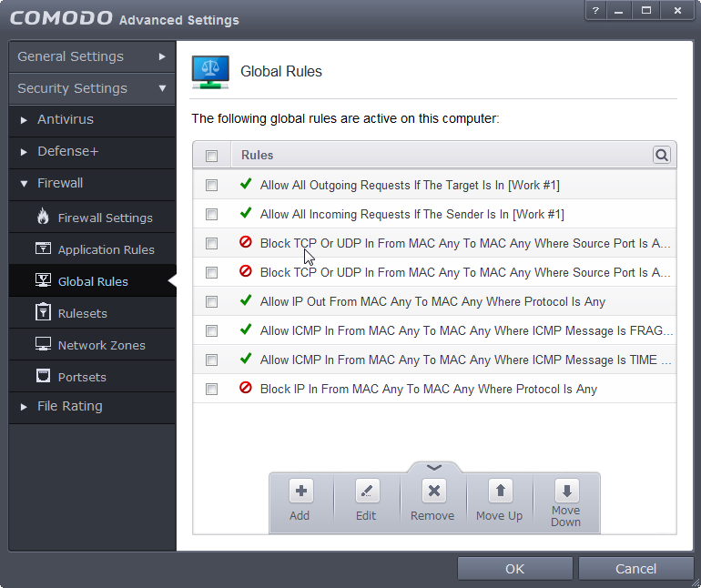Expand the Defense+ section
This screenshot has height=588, width=701.
pyautogui.click(x=67, y=152)
